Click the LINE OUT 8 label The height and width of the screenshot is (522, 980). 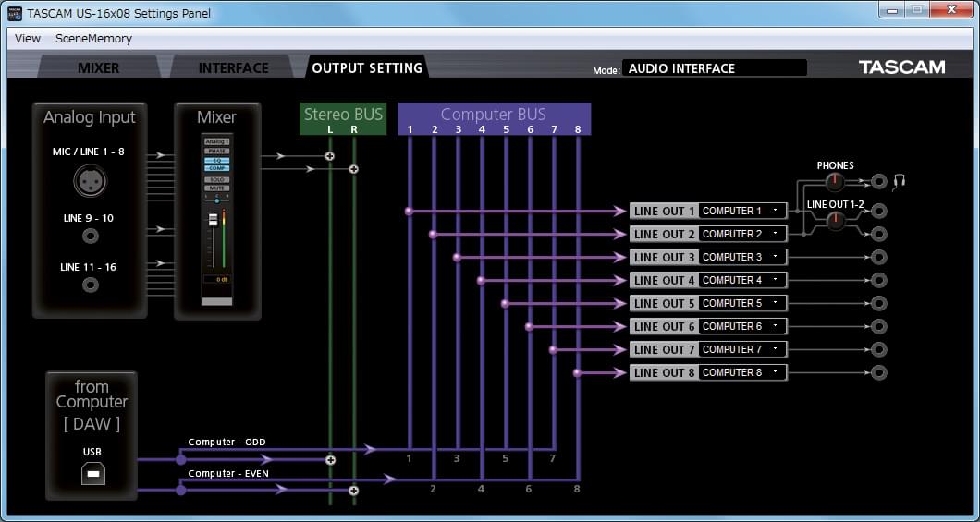pyautogui.click(x=664, y=372)
